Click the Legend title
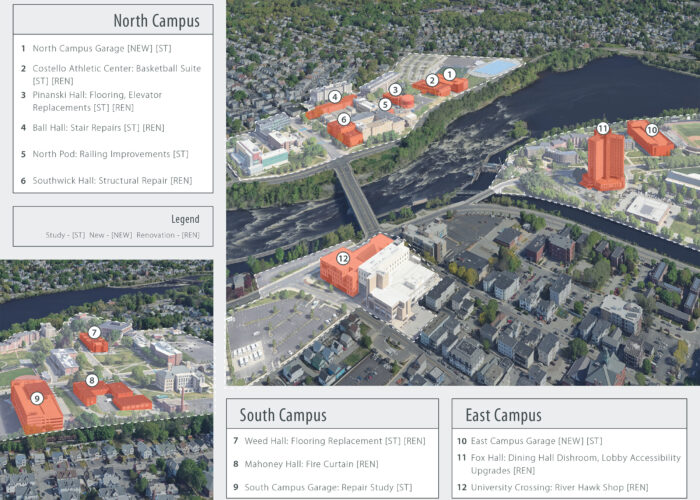Viewport: 700px width, 500px height. pos(185,219)
